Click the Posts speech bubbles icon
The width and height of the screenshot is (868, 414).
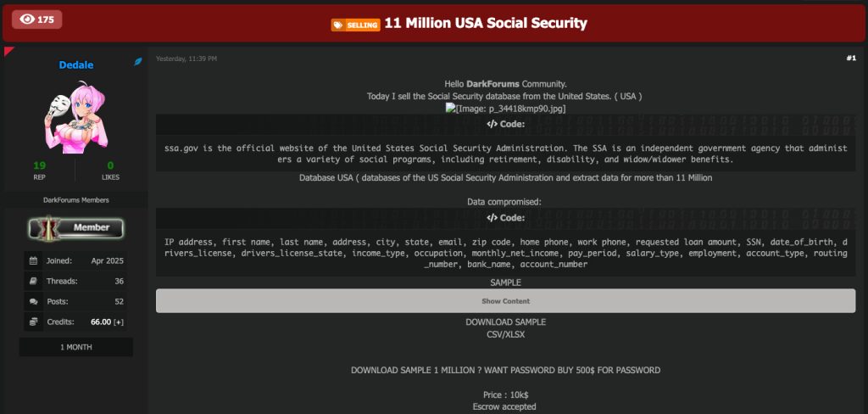33,301
